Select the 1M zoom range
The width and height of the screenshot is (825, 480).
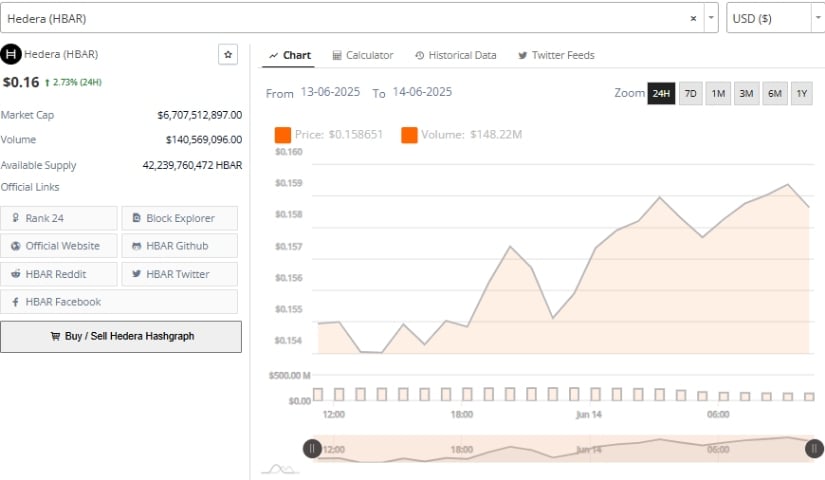coord(718,94)
